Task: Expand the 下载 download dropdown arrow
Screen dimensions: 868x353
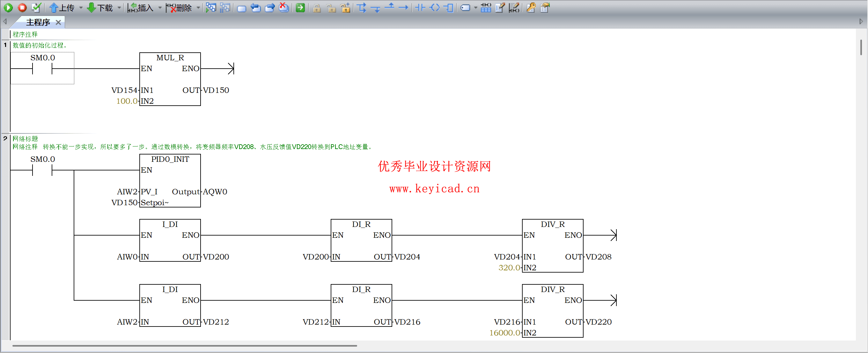Action: pos(119,7)
